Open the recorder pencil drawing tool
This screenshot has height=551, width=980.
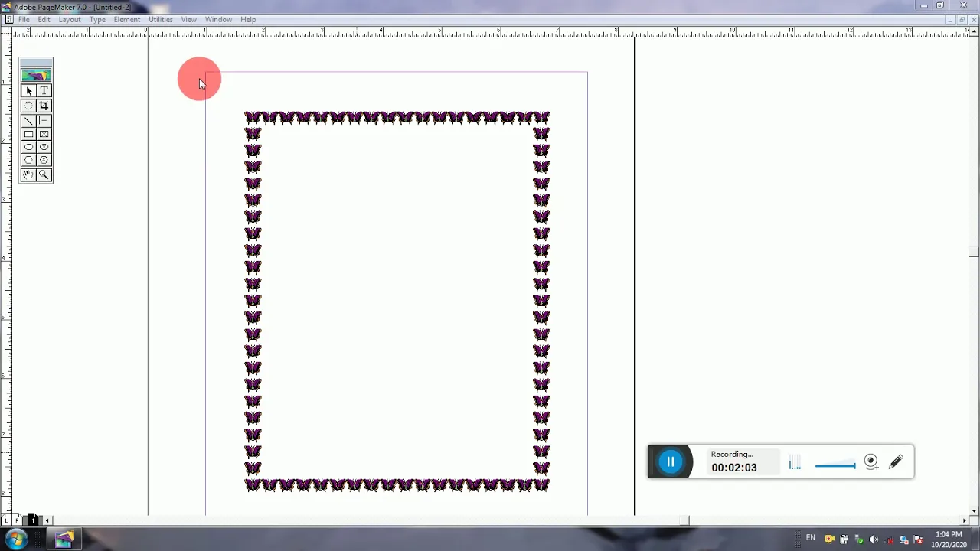[896, 461]
